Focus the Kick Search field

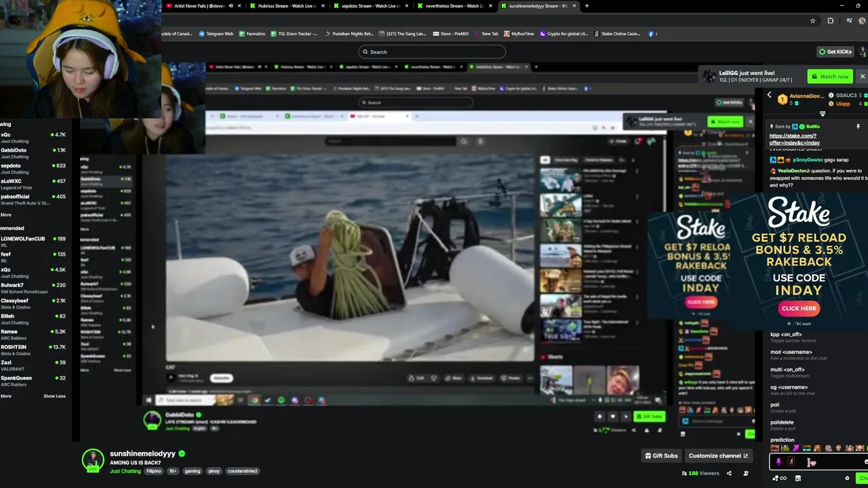[432, 52]
